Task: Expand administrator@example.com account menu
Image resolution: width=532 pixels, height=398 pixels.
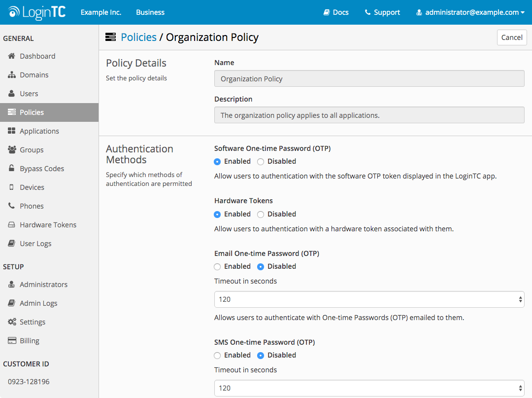Action: [x=470, y=12]
